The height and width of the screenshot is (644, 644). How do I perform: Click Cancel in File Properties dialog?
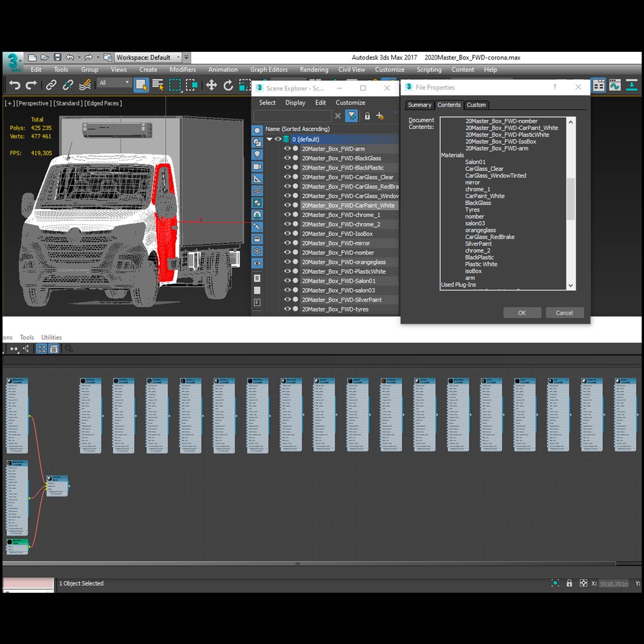pyautogui.click(x=564, y=313)
